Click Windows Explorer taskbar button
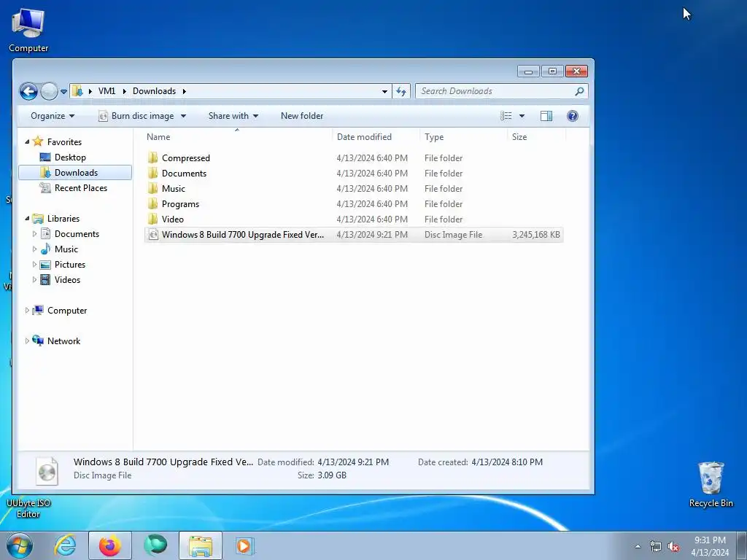This screenshot has width=747, height=560. pyautogui.click(x=201, y=545)
